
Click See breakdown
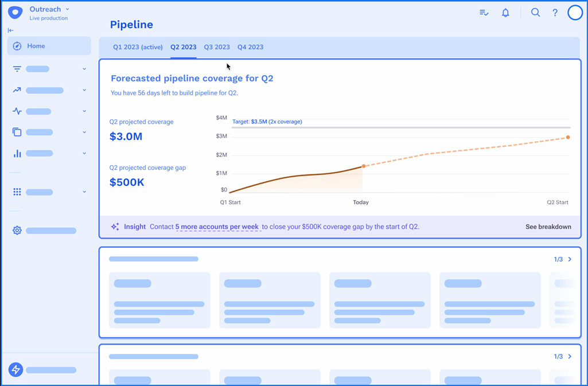548,227
